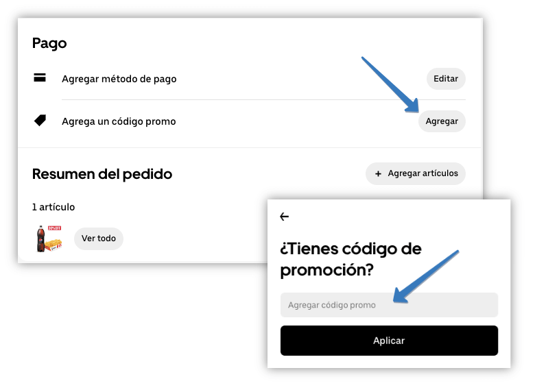Click the 'Resumen del pedido' heading

pyautogui.click(x=102, y=174)
